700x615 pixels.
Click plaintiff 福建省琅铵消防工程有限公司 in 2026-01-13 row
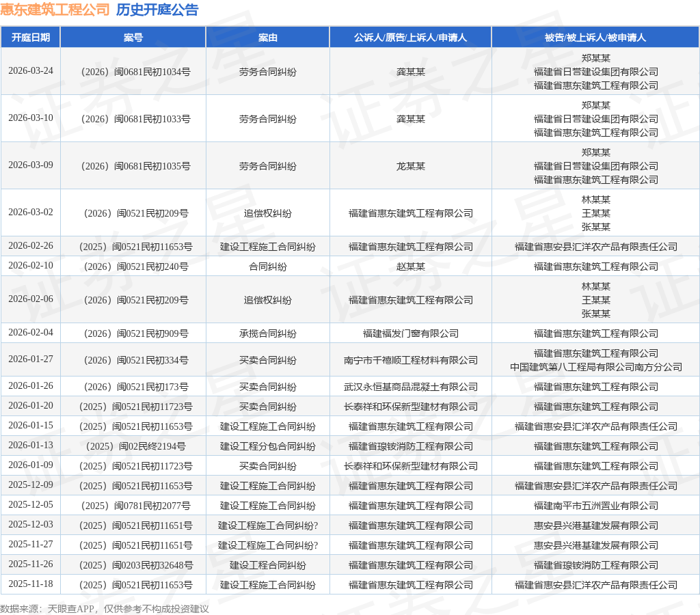411,446
